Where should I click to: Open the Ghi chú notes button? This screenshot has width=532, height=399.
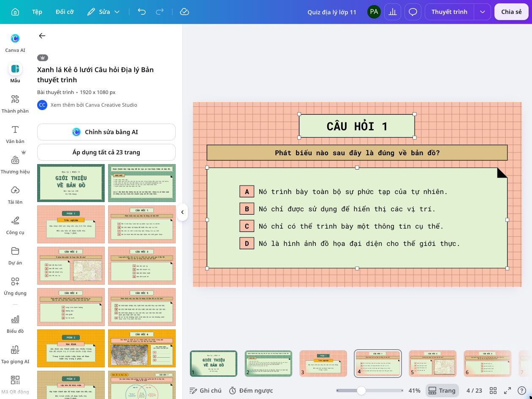206,391
